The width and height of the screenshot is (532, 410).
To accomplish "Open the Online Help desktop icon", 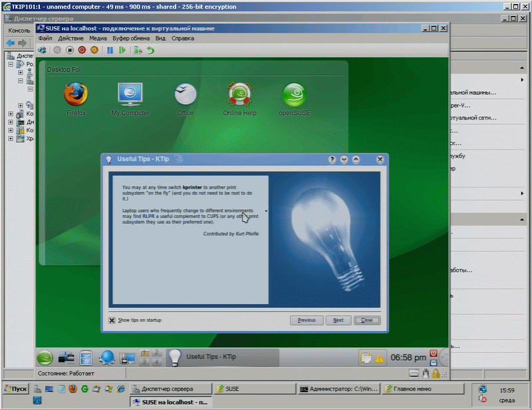I will tap(239, 99).
